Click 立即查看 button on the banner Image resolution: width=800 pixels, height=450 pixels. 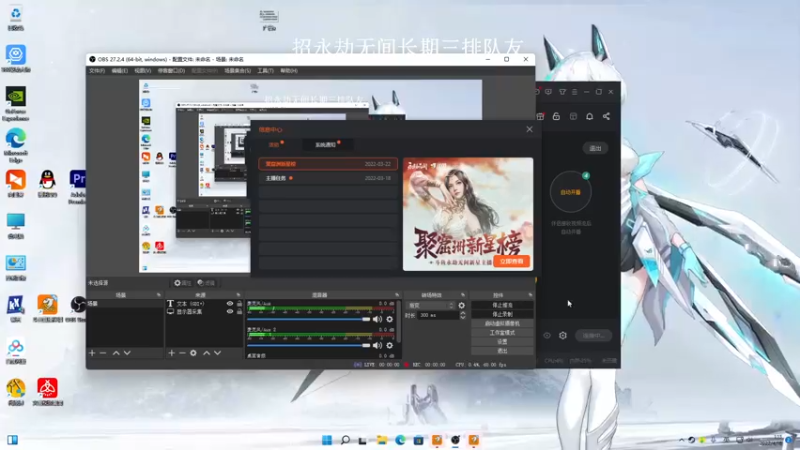511,261
